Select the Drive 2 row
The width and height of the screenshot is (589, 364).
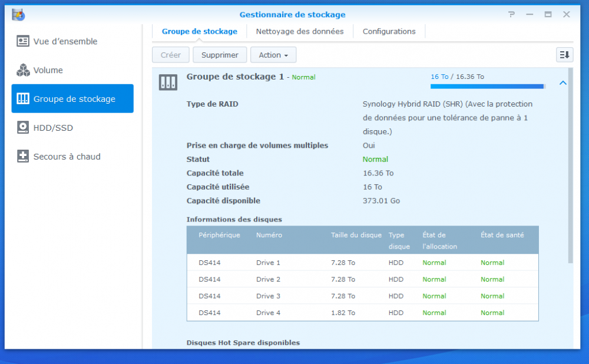pyautogui.click(x=362, y=279)
